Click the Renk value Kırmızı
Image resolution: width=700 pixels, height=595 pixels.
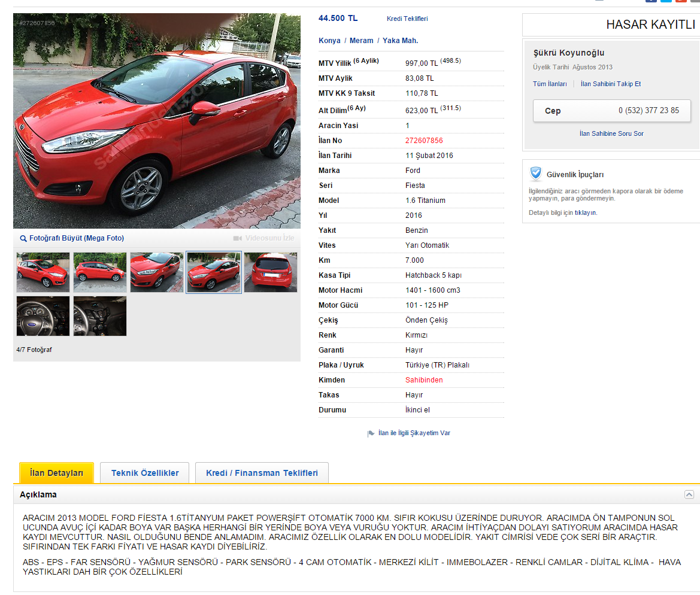(x=416, y=335)
